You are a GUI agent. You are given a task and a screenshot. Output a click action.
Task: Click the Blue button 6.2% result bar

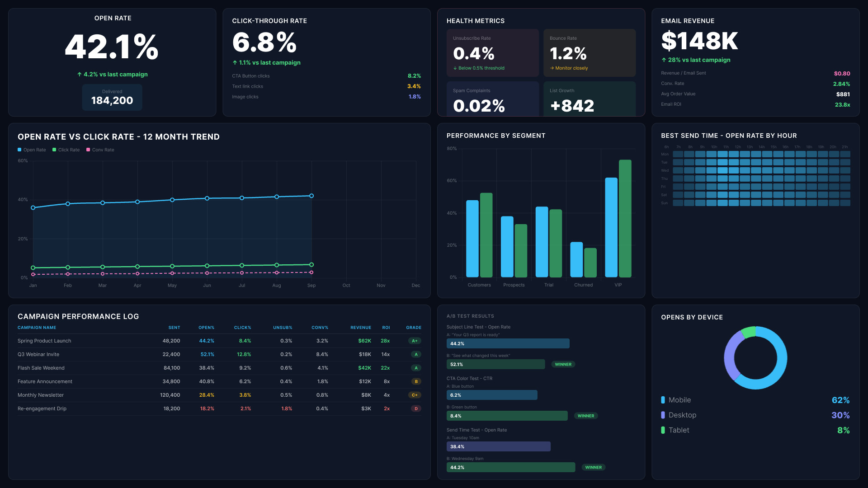(492, 395)
